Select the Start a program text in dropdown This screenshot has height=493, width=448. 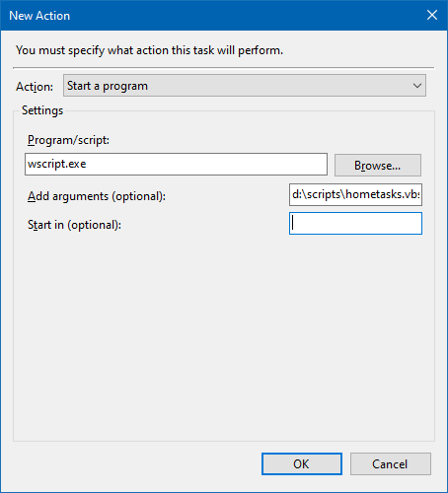pos(108,86)
